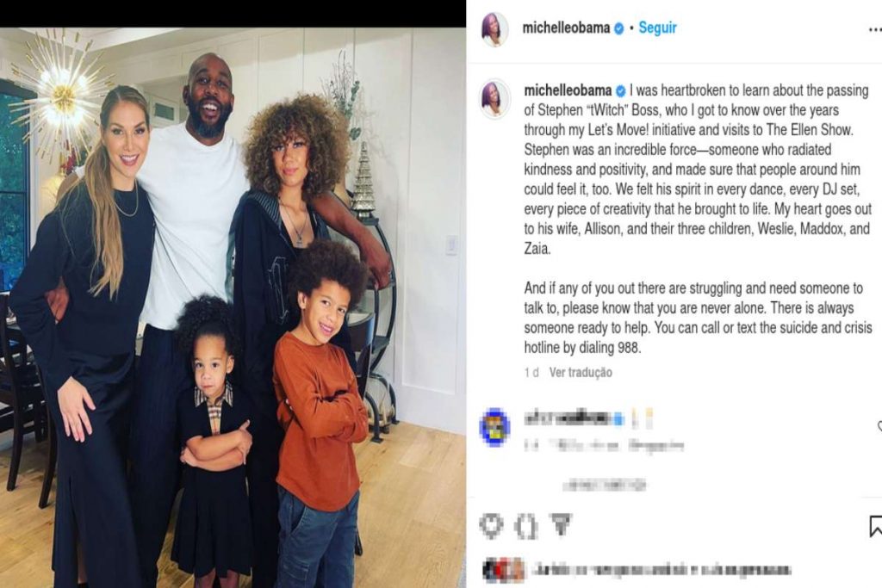Click the profile avatar beside the caption
Image resolution: width=882 pixels, height=588 pixels.
[495, 99]
